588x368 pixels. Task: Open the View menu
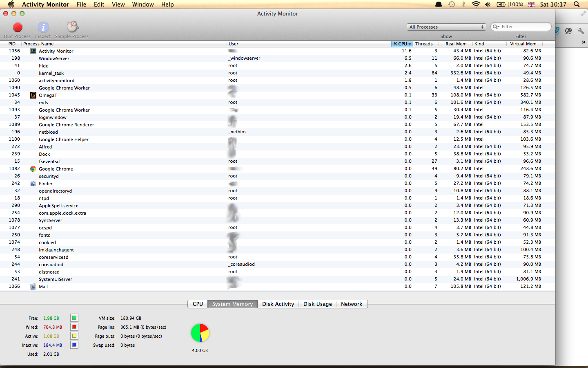[118, 4]
